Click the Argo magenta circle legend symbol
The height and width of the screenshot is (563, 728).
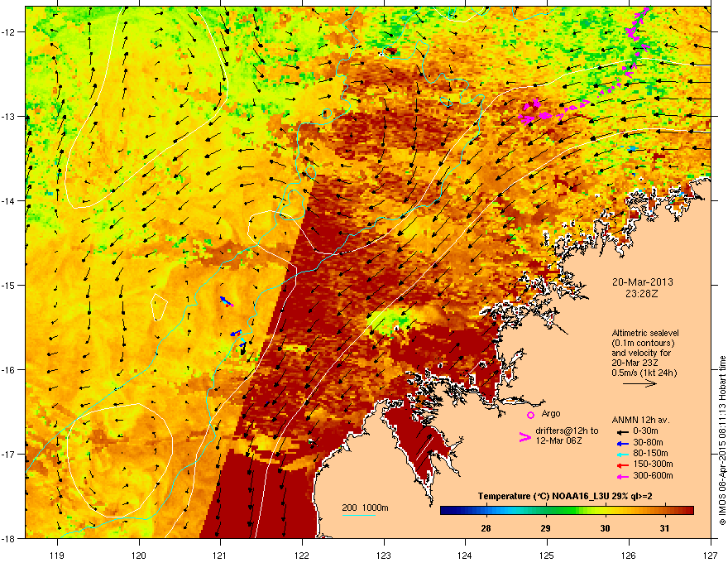(530, 415)
